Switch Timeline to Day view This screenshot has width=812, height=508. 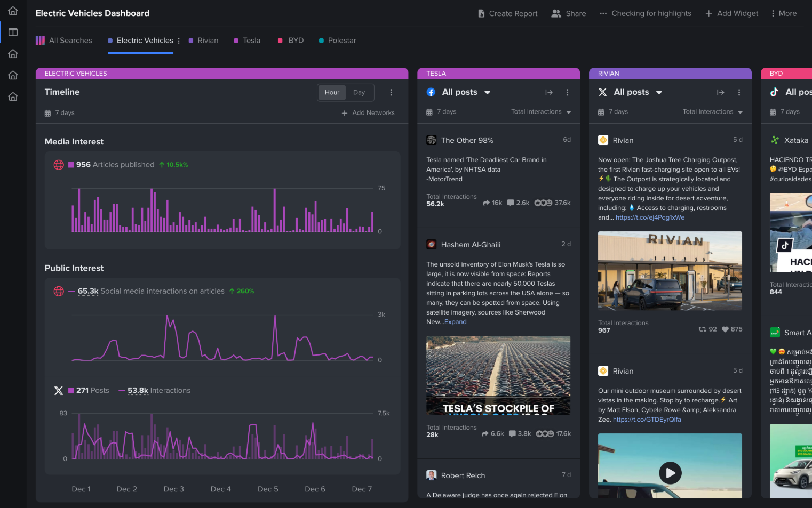pos(359,92)
